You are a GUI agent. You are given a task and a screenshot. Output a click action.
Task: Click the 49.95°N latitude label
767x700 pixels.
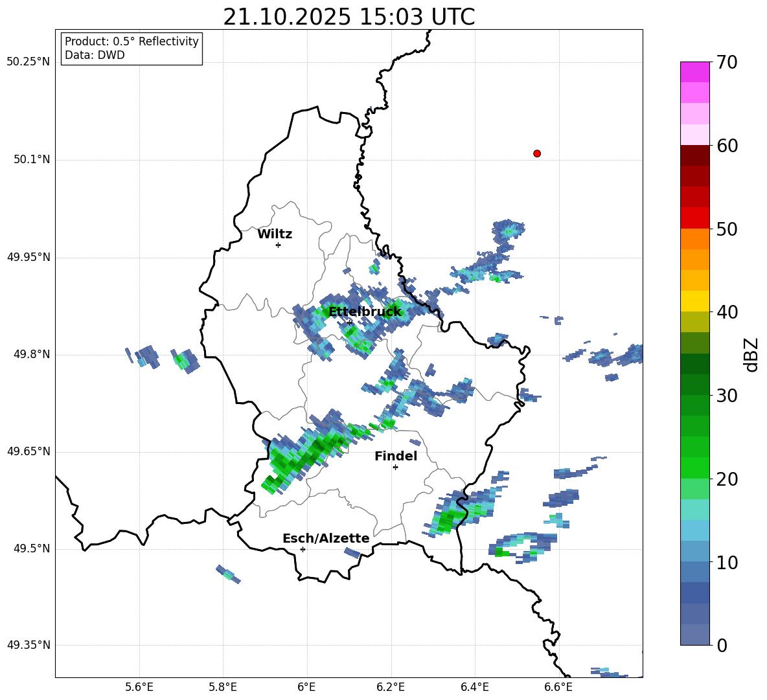click(x=29, y=257)
